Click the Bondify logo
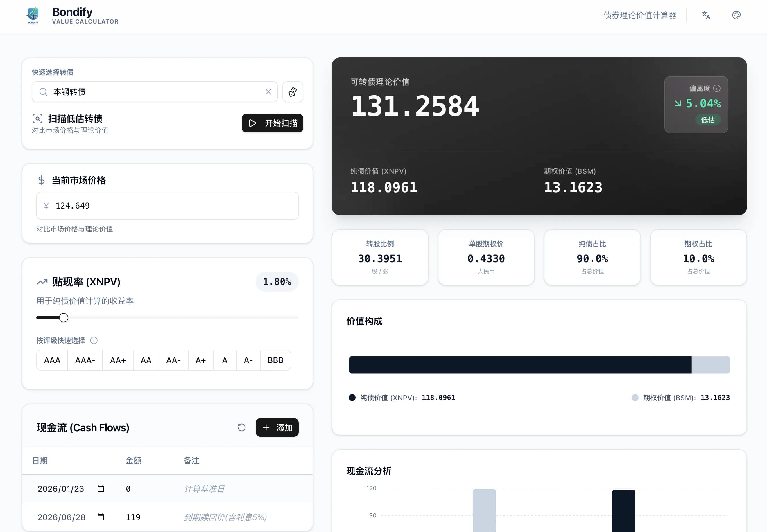The image size is (767, 532). click(x=33, y=16)
